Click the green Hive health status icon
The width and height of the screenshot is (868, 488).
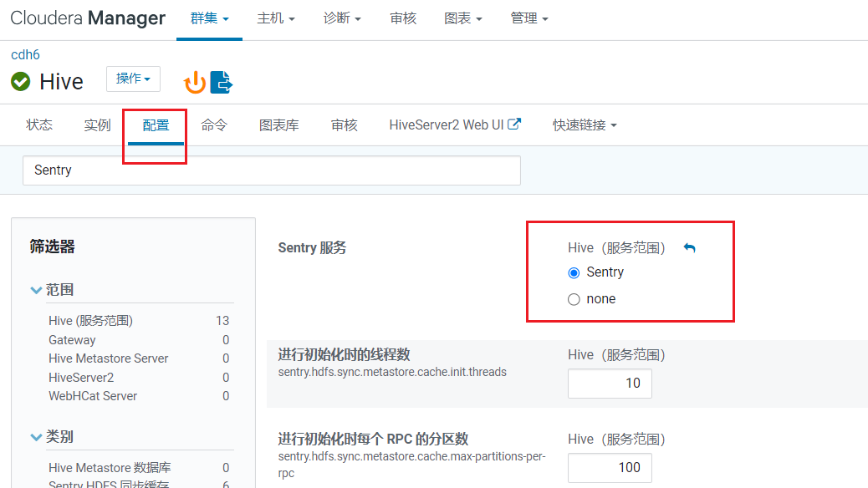pyautogui.click(x=20, y=81)
